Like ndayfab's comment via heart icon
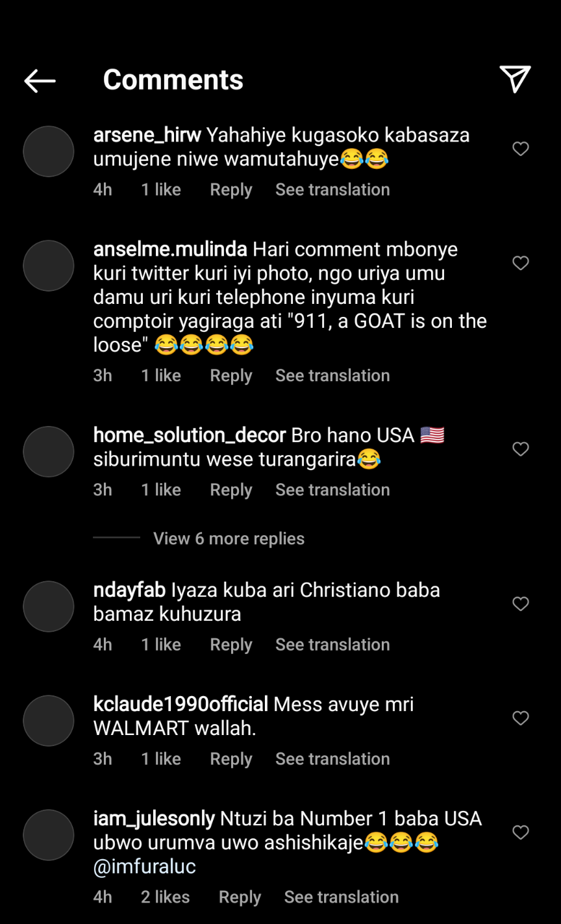 tap(521, 604)
